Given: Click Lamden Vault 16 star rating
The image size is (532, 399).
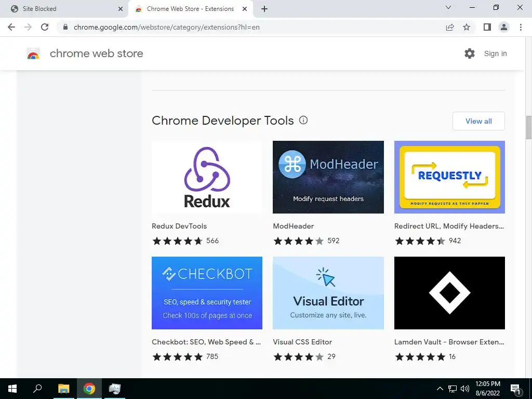Looking at the screenshot, I should pyautogui.click(x=425, y=356).
